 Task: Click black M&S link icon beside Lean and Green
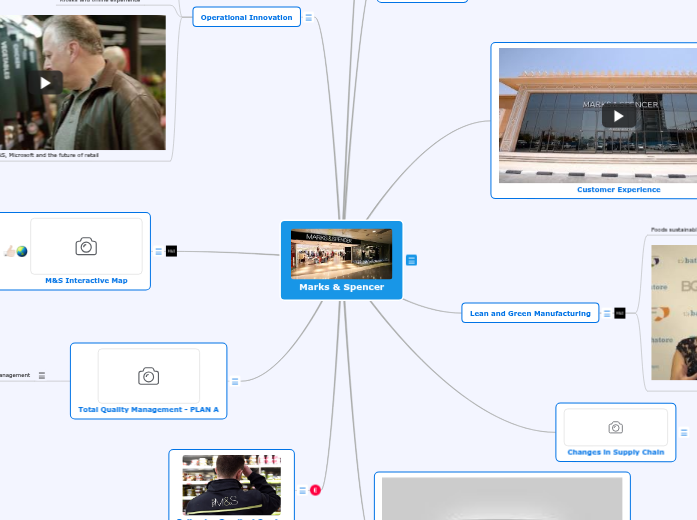click(620, 313)
